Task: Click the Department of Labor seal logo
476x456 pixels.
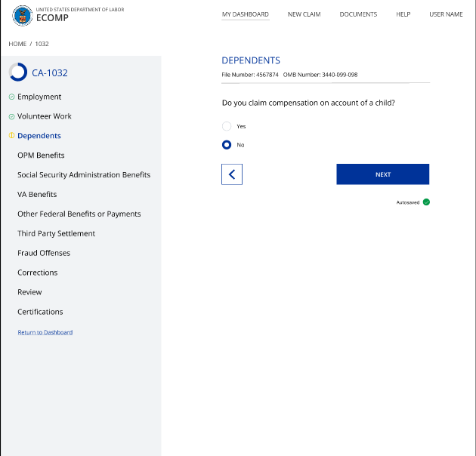Action: click(23, 15)
